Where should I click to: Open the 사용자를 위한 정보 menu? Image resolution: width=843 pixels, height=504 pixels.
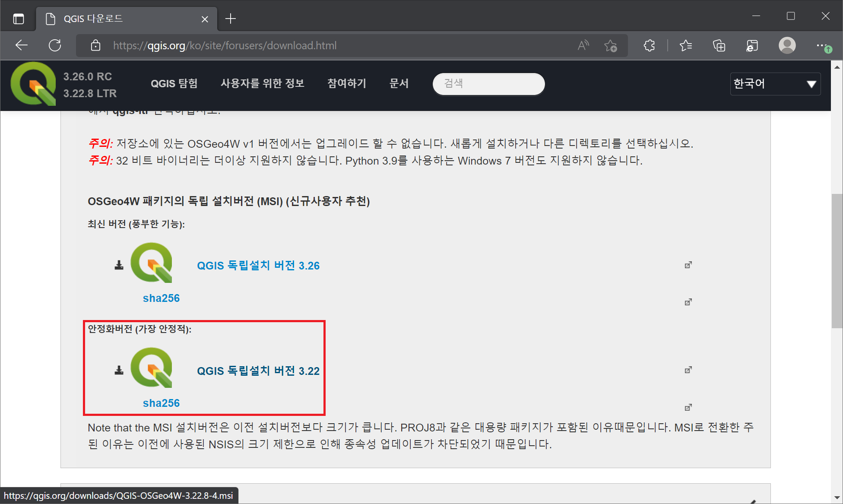263,83
